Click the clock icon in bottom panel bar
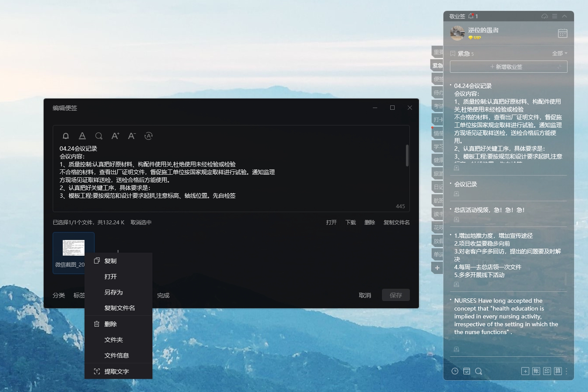 [x=455, y=371]
